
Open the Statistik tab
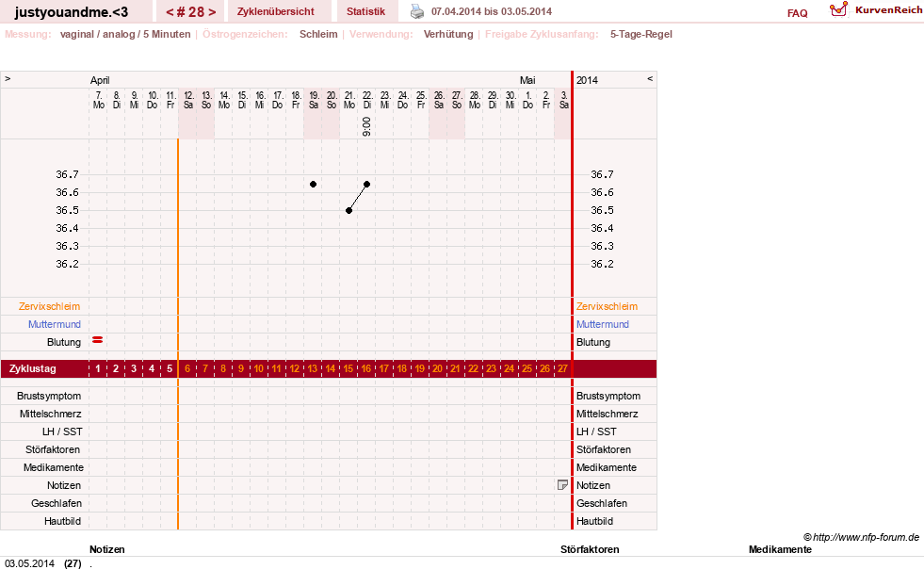365,11
